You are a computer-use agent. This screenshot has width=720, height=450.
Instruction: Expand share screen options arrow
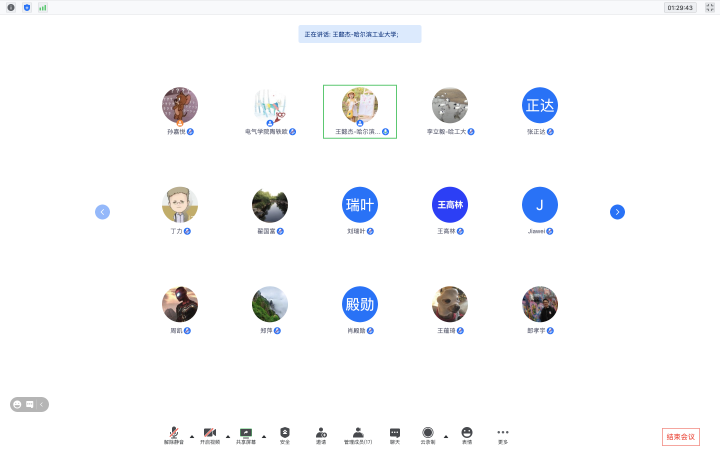(x=264, y=437)
